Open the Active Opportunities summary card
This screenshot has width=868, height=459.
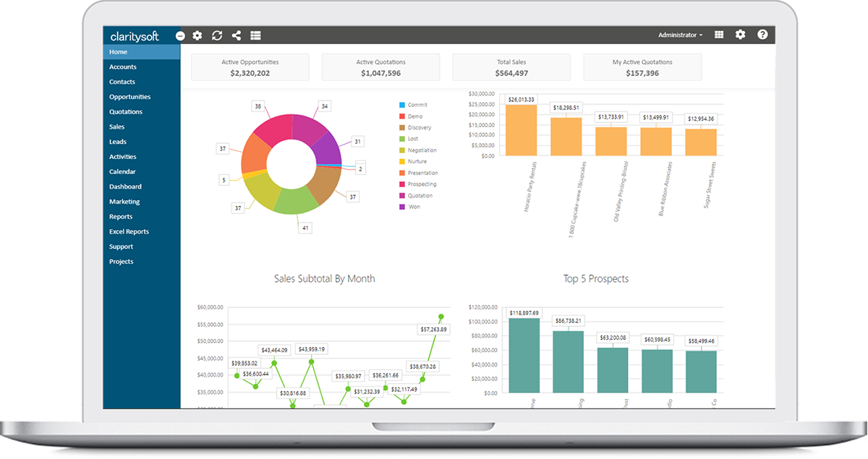coord(250,67)
